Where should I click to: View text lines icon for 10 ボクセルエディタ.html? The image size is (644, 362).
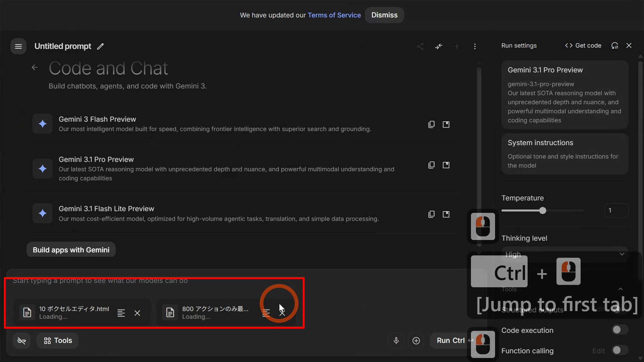(121, 313)
